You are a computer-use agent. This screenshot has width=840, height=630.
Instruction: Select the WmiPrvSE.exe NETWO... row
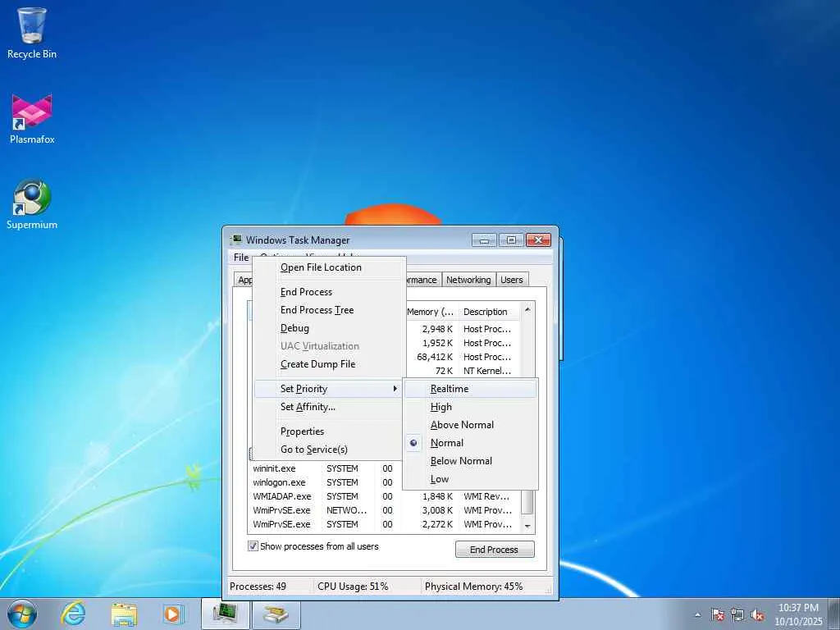[x=383, y=510]
